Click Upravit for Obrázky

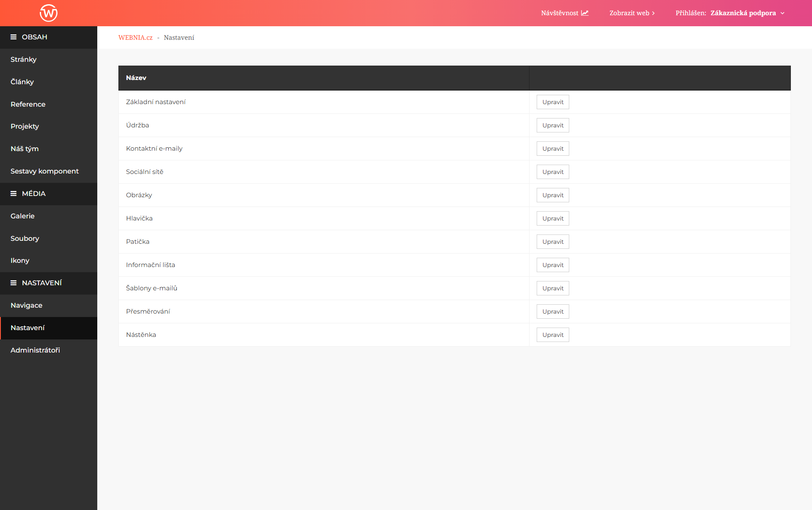553,195
